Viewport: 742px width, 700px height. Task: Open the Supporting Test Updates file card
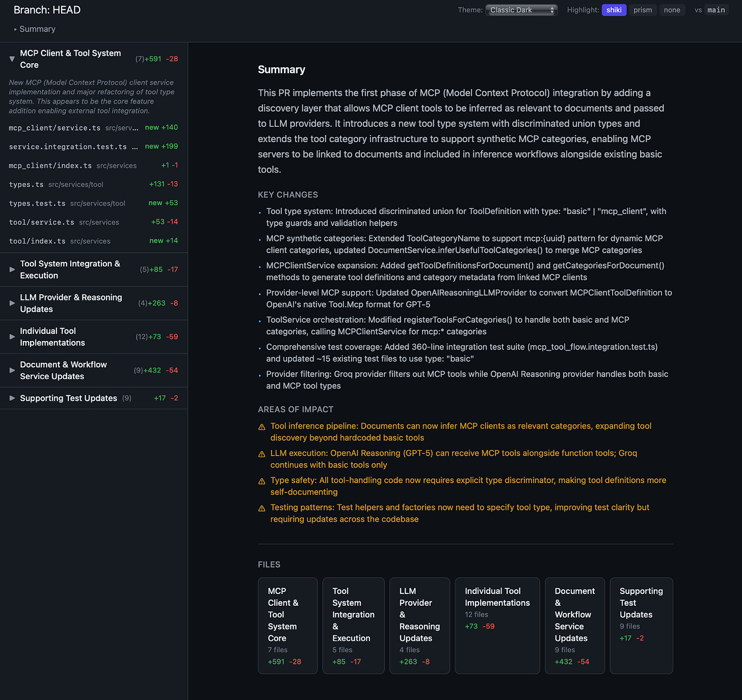(641, 626)
